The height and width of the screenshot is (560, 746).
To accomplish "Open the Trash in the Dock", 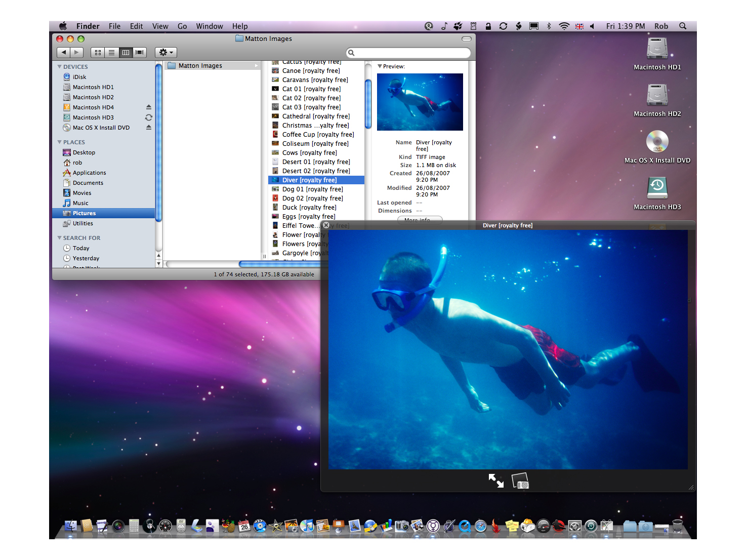I will 678,526.
